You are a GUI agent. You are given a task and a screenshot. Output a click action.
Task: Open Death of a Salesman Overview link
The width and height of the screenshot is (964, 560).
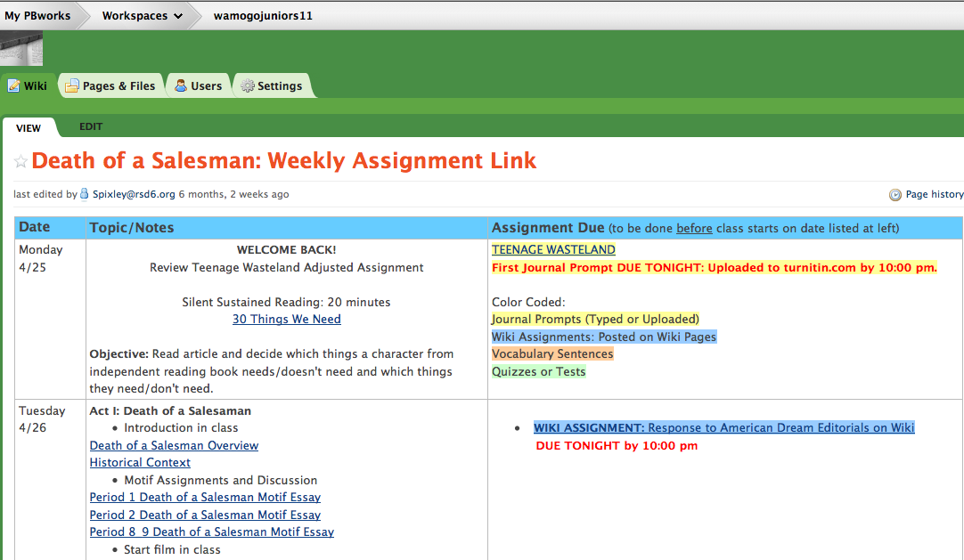click(x=174, y=445)
